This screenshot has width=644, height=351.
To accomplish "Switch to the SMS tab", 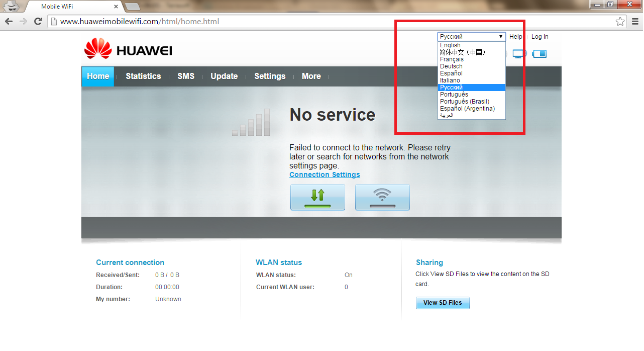I will (186, 76).
